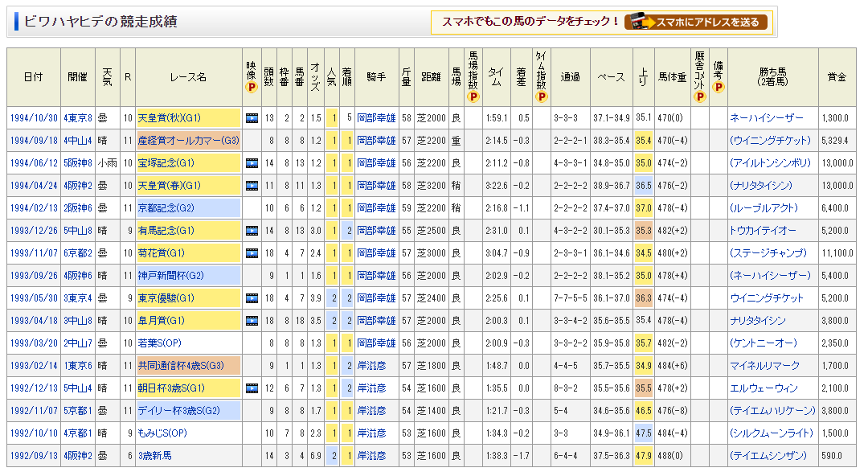Click premium P icon under 馬場指数
Viewport: 868px width, 476px height.
(473, 97)
